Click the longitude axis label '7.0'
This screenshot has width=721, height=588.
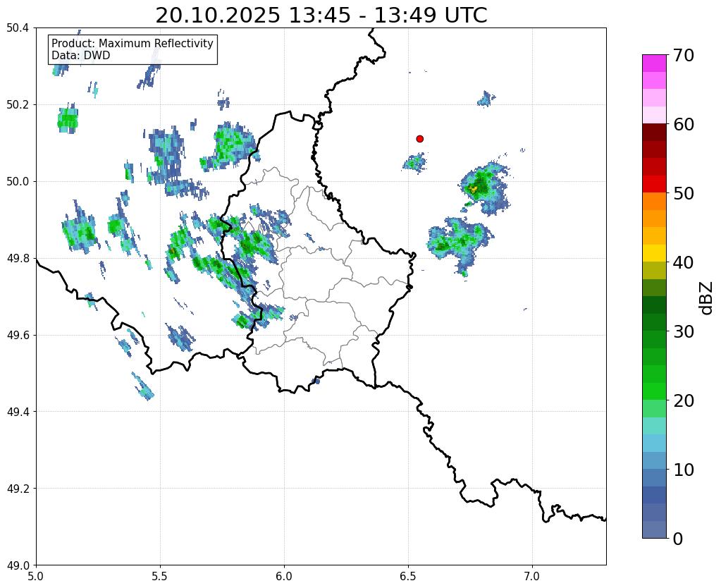[x=532, y=577]
